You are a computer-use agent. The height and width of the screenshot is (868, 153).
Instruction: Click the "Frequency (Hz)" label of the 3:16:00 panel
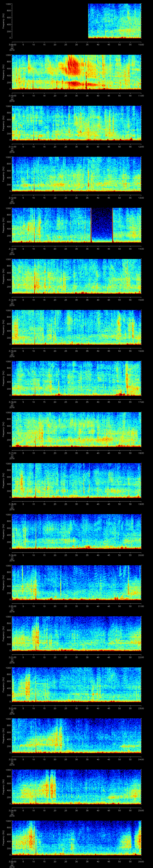[x=3, y=378]
